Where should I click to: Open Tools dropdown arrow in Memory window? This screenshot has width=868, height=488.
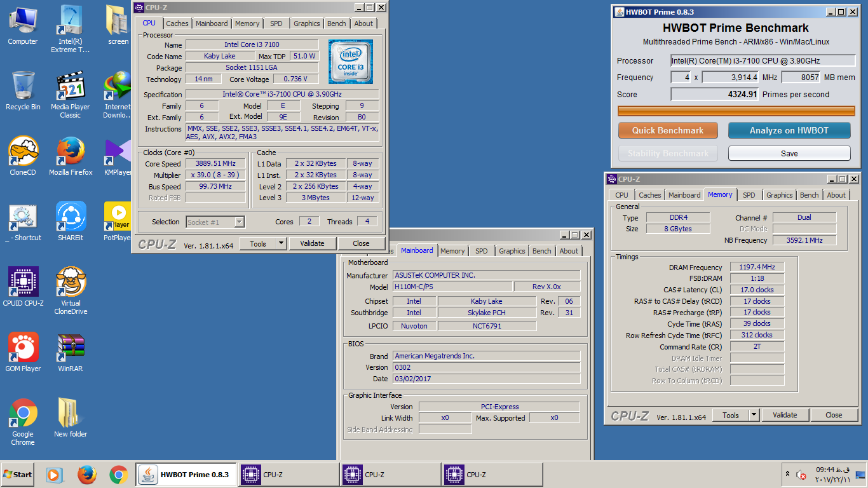(754, 415)
